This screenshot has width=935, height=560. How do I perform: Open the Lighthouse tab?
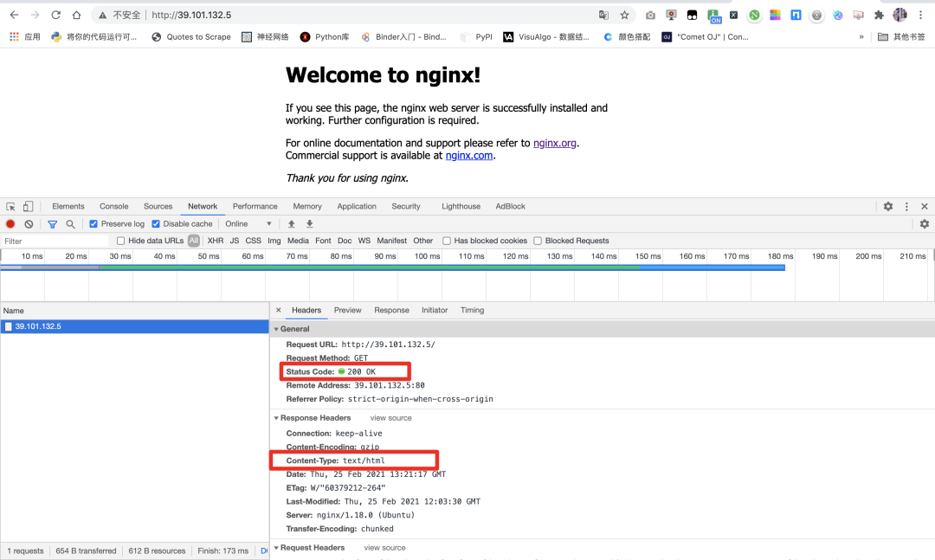[461, 206]
